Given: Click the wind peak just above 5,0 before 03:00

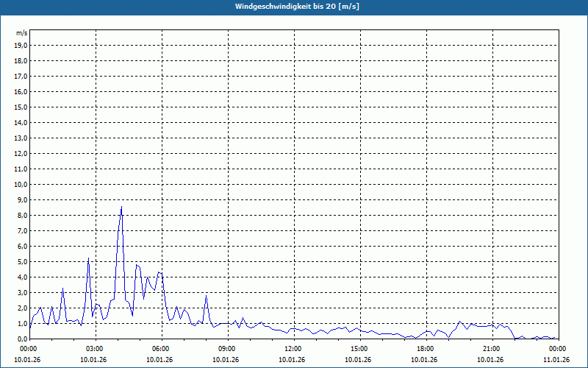Looking at the screenshot, I should point(88,258).
